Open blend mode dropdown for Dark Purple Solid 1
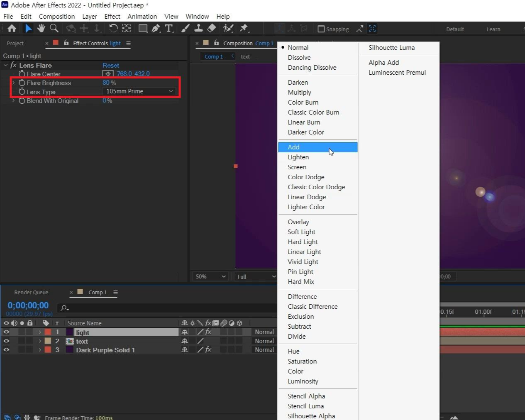Screen dimensions: 525x420 pos(264,350)
